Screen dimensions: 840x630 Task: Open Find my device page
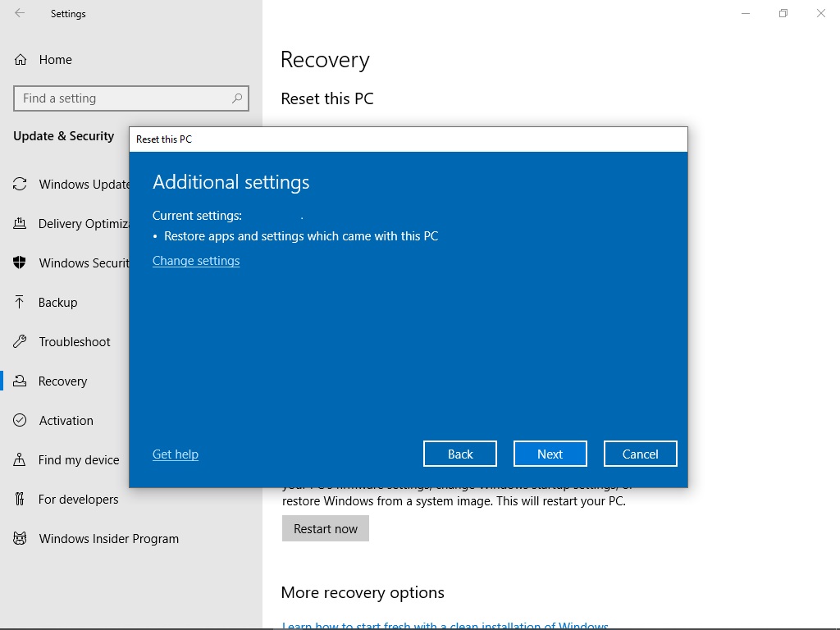pos(79,459)
